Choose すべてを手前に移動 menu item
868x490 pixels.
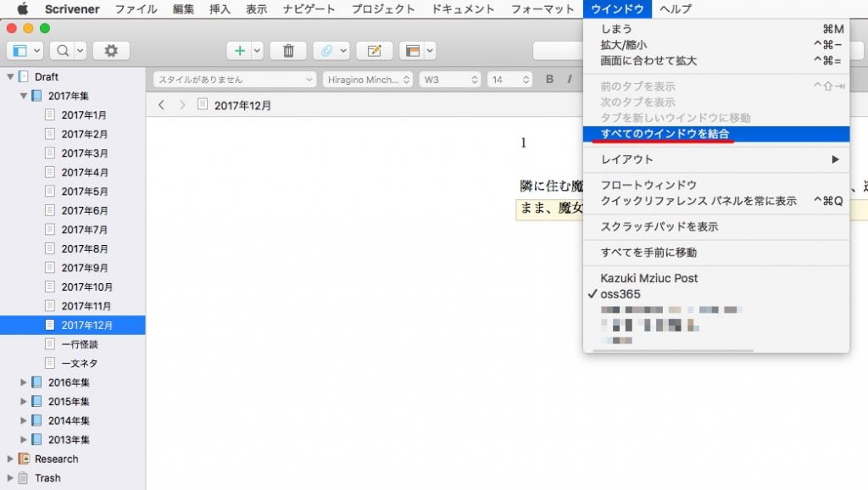click(x=716, y=253)
